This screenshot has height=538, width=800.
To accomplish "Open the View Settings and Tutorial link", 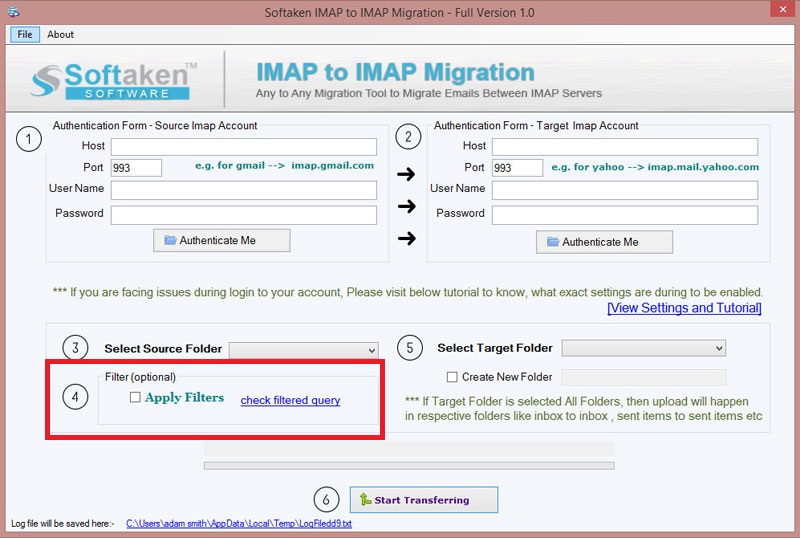I will coord(684,308).
